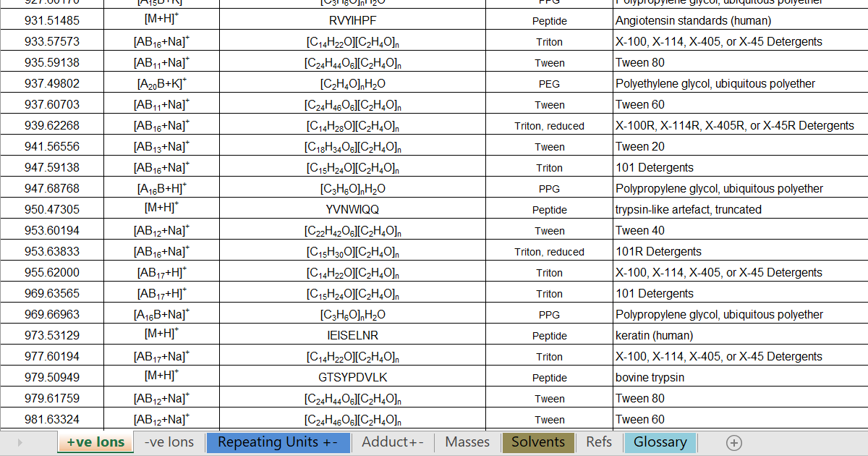Open the Refs sheet

(599, 442)
